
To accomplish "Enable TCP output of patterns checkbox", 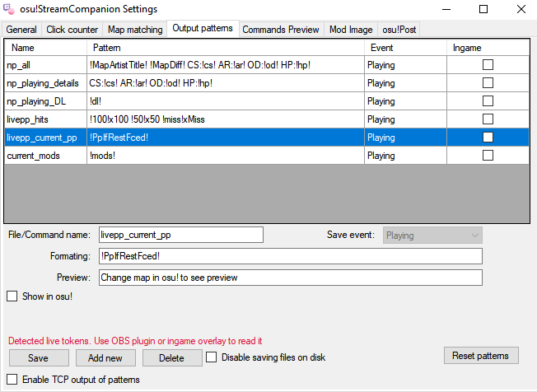I will [x=12, y=380].
